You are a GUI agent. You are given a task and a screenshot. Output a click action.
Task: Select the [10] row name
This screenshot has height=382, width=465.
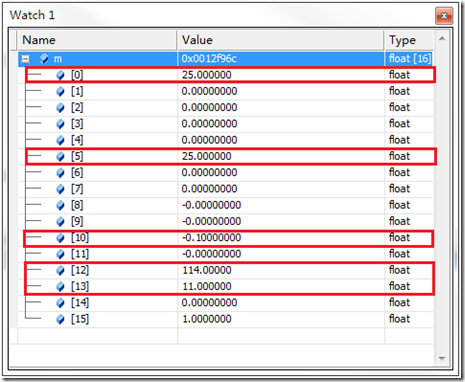click(x=80, y=238)
